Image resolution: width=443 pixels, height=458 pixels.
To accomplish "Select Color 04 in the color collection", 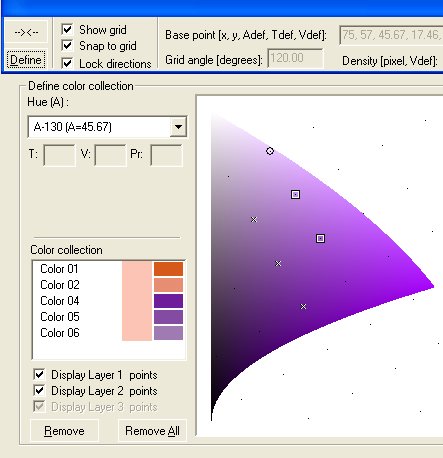I will [59, 301].
